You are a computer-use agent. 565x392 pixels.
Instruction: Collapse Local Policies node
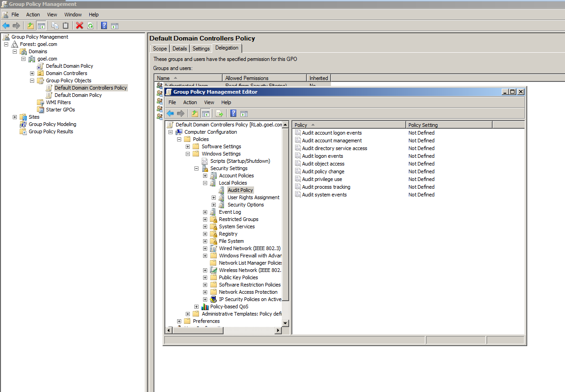click(205, 183)
